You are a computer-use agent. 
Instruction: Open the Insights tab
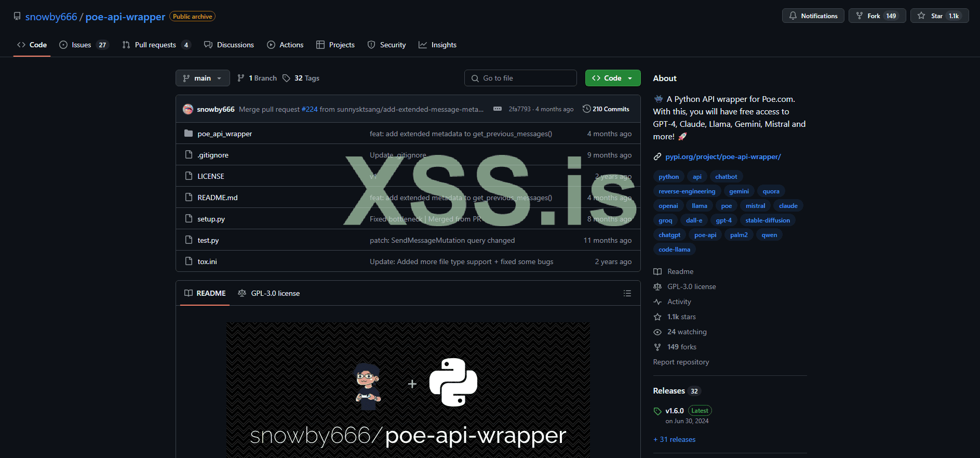click(437, 45)
